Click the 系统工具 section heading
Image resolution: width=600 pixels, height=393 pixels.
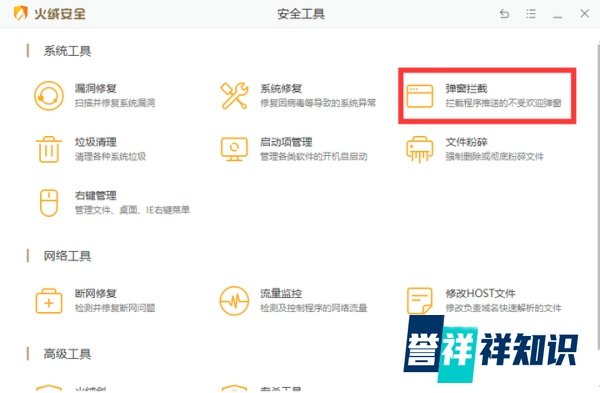pos(67,51)
